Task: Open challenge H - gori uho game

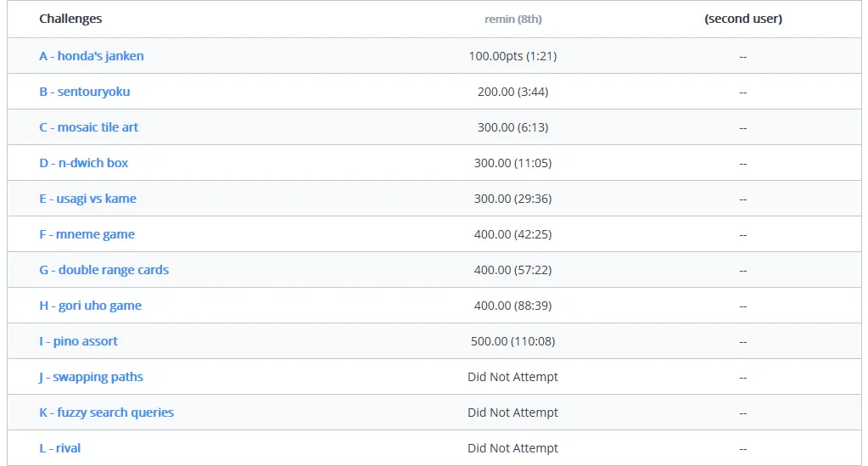Action: pos(90,306)
